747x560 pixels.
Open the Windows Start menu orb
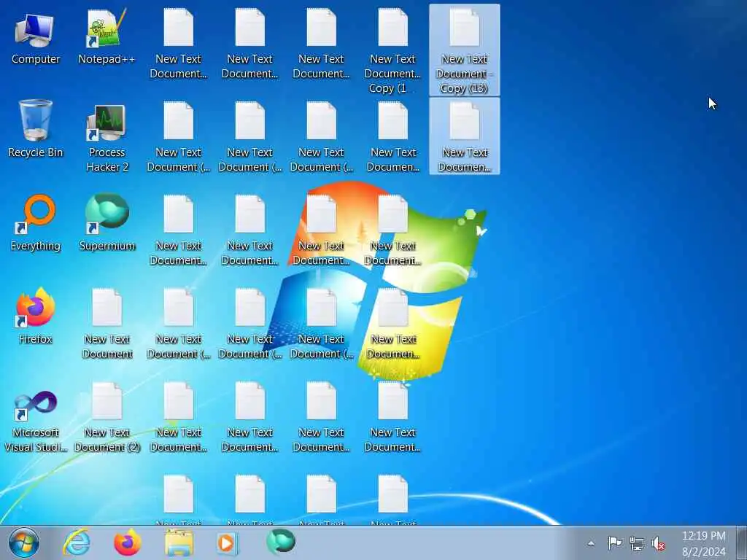24,542
